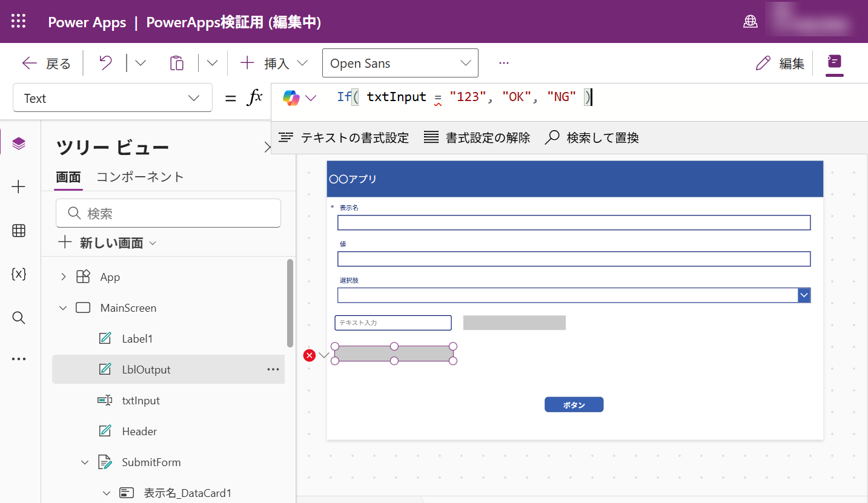868x503 pixels.
Task: Select txtInput in the tree view
Action: 141,401
